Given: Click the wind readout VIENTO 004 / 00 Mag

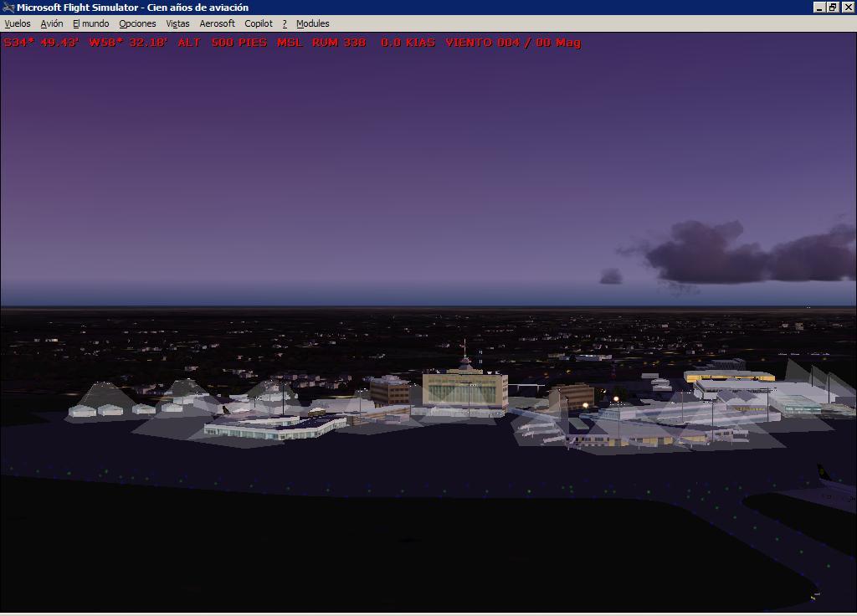Looking at the screenshot, I should pyautogui.click(x=513, y=42).
